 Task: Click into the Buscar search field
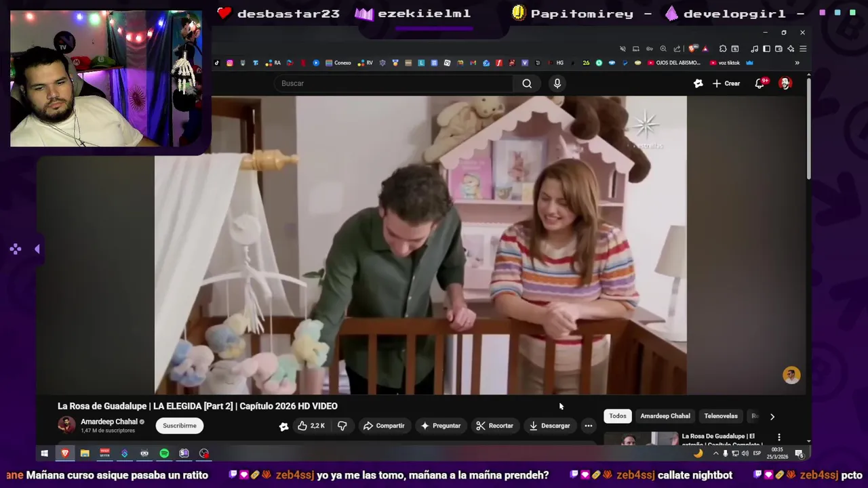(x=393, y=83)
